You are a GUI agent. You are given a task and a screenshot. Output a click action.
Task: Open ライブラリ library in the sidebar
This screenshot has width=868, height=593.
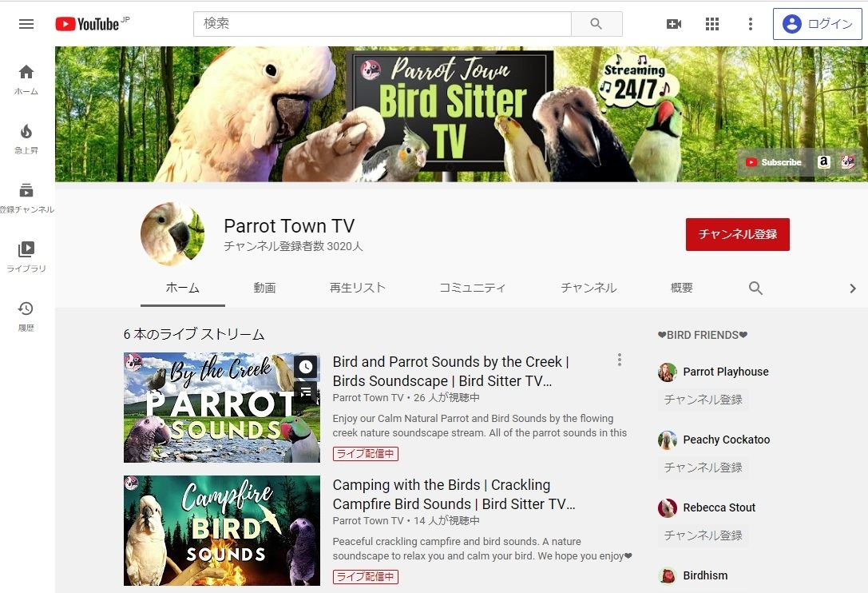pyautogui.click(x=26, y=257)
